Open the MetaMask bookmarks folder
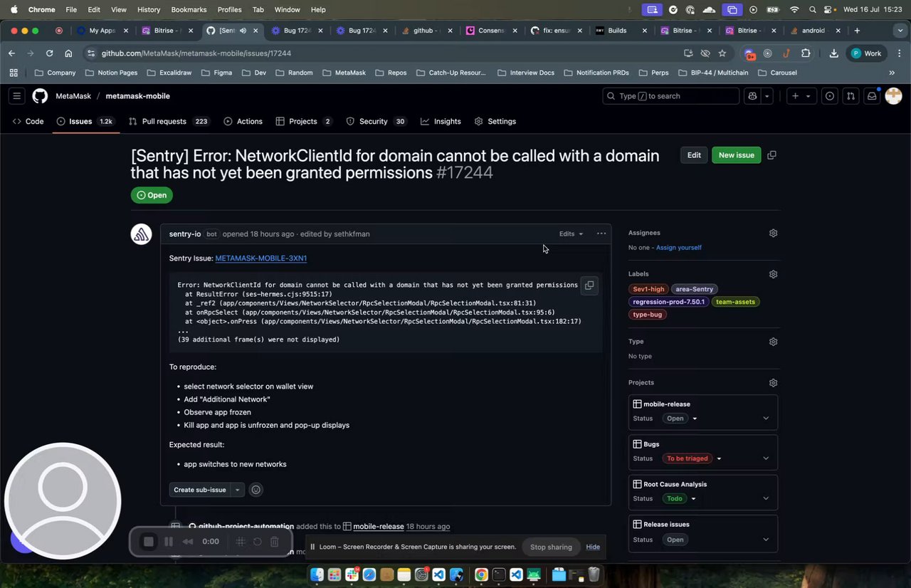The width and height of the screenshot is (911, 588). (344, 73)
